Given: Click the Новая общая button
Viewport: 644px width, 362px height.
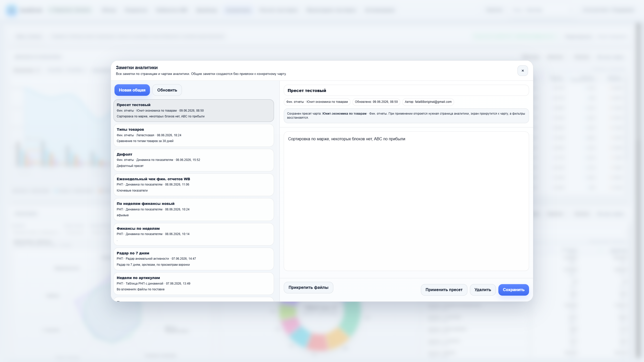Looking at the screenshot, I should coord(132,90).
